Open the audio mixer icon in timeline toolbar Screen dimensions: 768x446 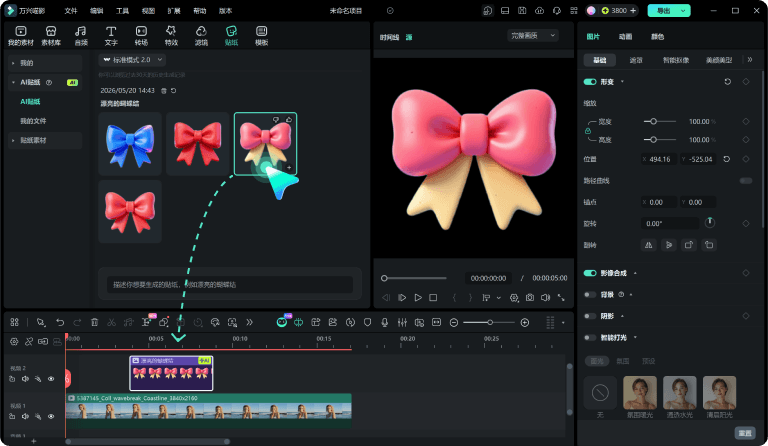(x=402, y=322)
